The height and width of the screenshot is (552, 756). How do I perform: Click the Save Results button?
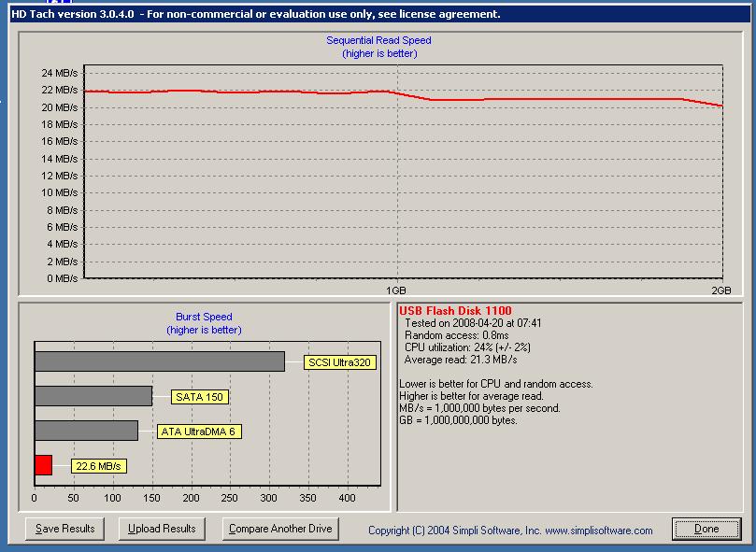65,529
